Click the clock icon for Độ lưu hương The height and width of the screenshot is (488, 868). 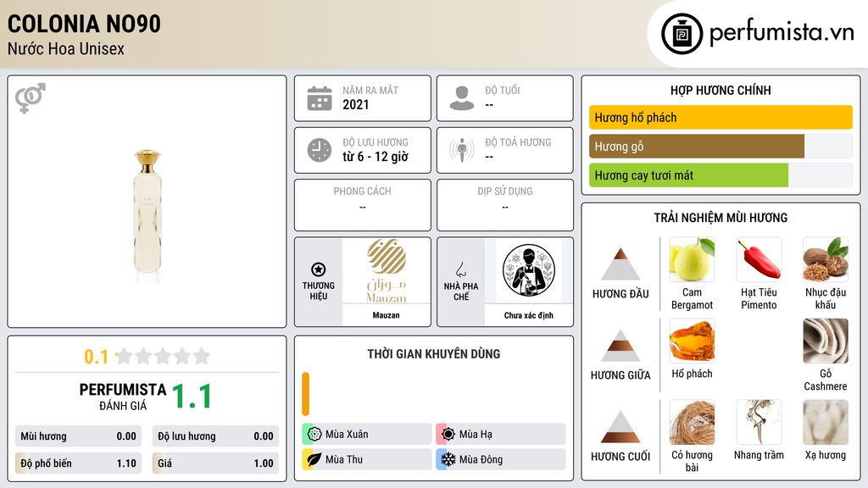pyautogui.click(x=320, y=150)
